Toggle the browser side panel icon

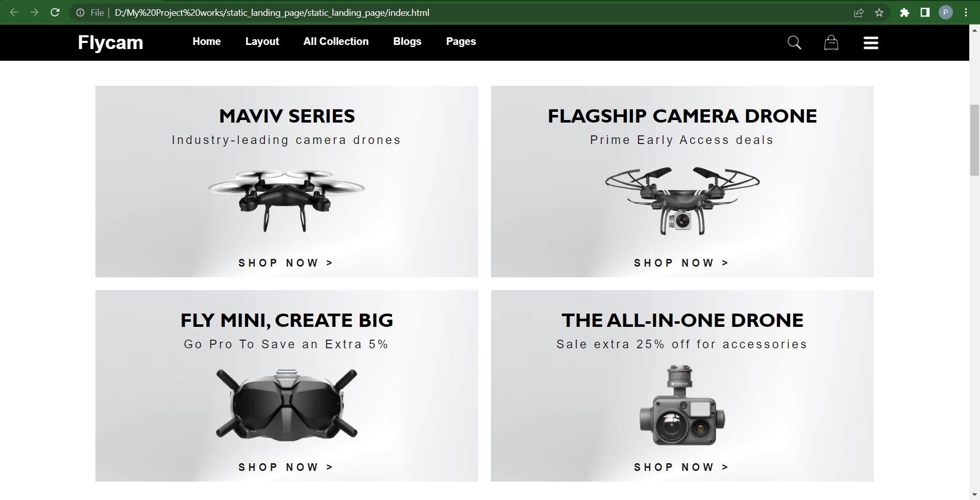[x=925, y=12]
